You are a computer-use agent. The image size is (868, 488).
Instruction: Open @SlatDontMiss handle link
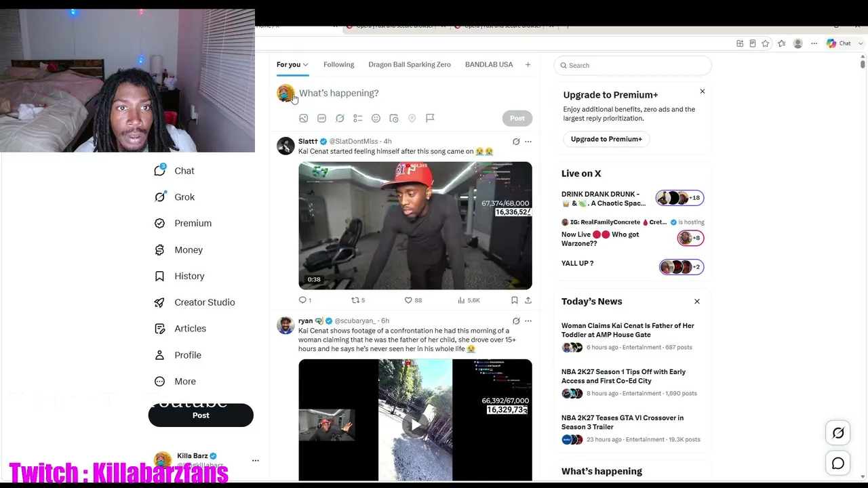point(353,142)
